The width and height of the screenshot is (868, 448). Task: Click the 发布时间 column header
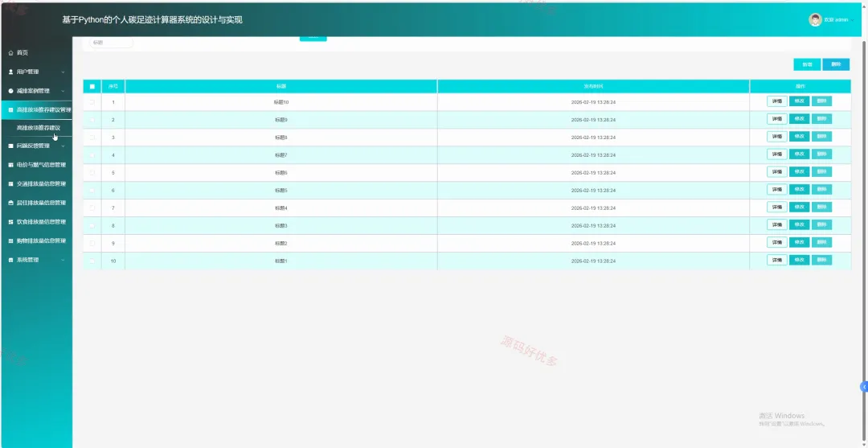coord(593,86)
